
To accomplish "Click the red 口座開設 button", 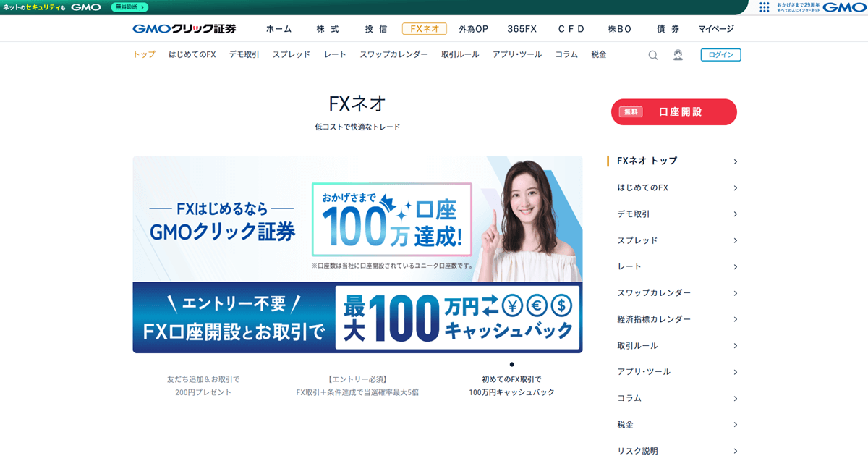I will point(674,112).
